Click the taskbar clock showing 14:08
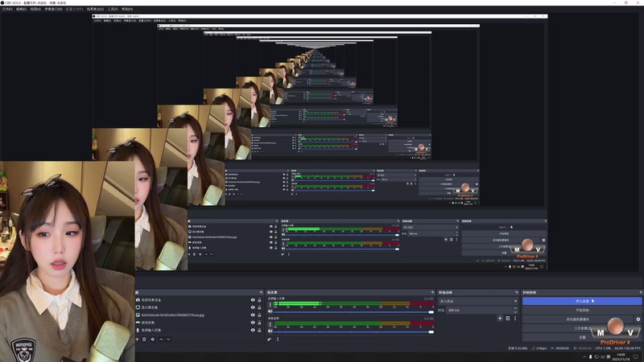This screenshot has height=362, width=644. pos(620,356)
